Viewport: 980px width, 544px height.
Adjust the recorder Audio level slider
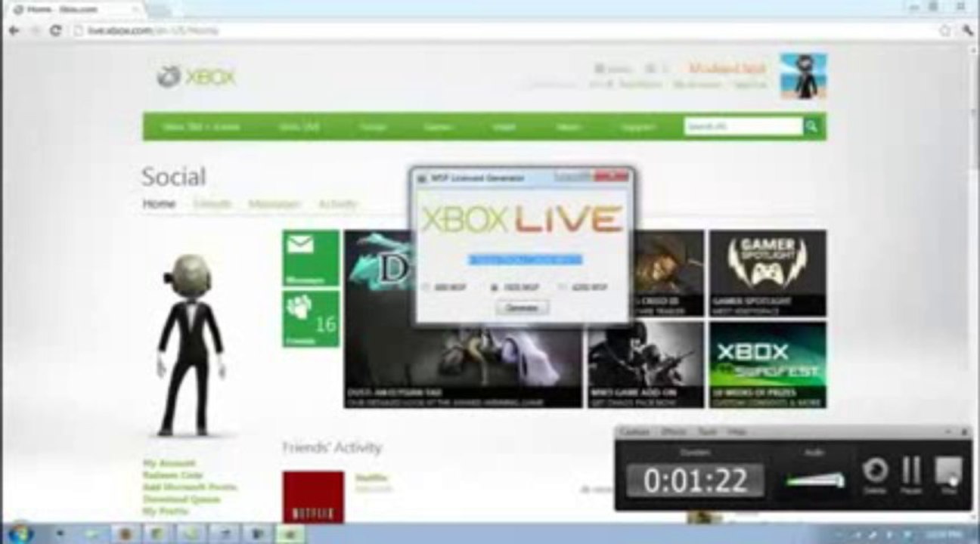(x=815, y=480)
